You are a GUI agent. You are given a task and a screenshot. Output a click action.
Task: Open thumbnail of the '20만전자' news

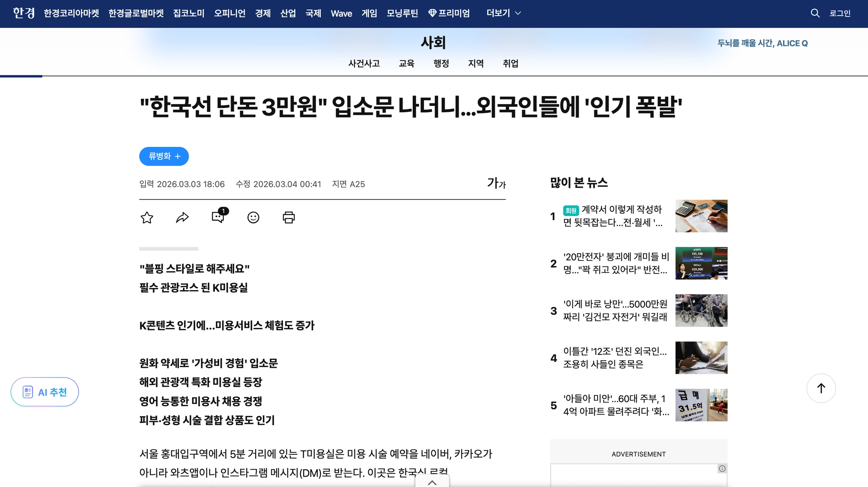pyautogui.click(x=701, y=263)
